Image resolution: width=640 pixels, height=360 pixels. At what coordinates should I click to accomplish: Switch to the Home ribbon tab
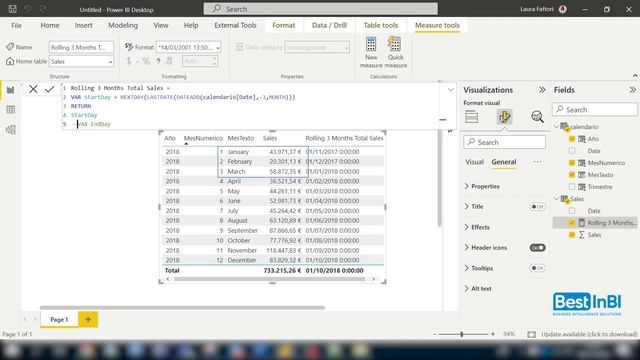pos(50,25)
